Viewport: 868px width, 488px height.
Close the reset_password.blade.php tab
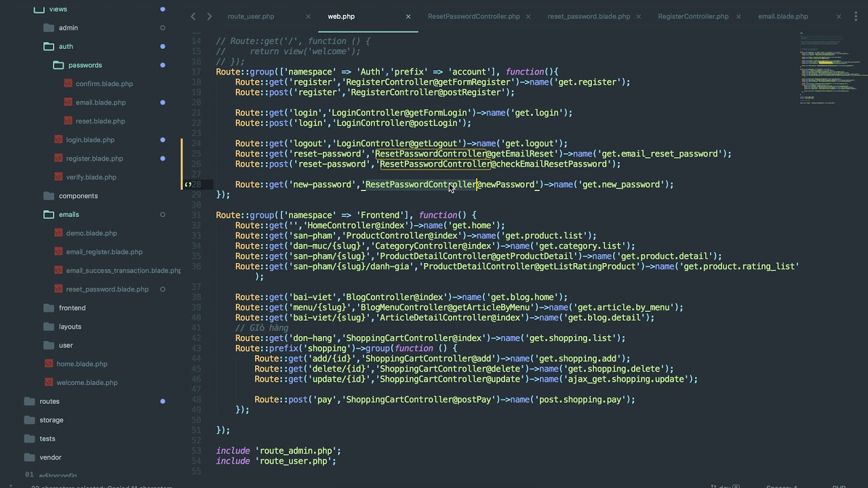pos(638,16)
